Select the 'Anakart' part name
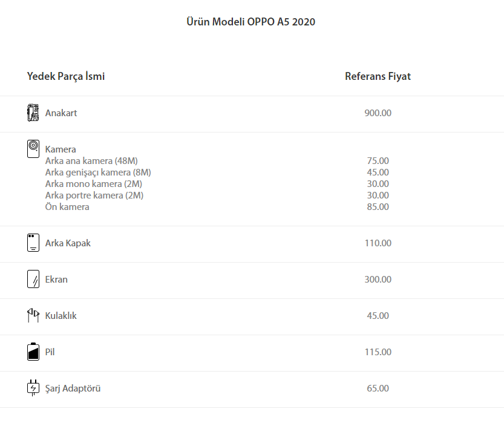 click(61, 113)
